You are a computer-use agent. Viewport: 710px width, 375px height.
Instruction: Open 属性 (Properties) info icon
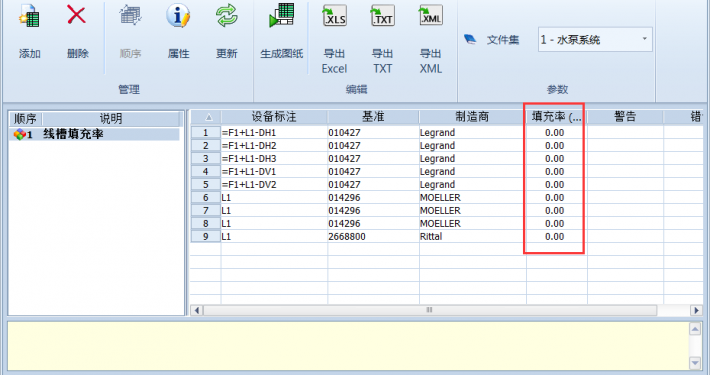(178, 15)
